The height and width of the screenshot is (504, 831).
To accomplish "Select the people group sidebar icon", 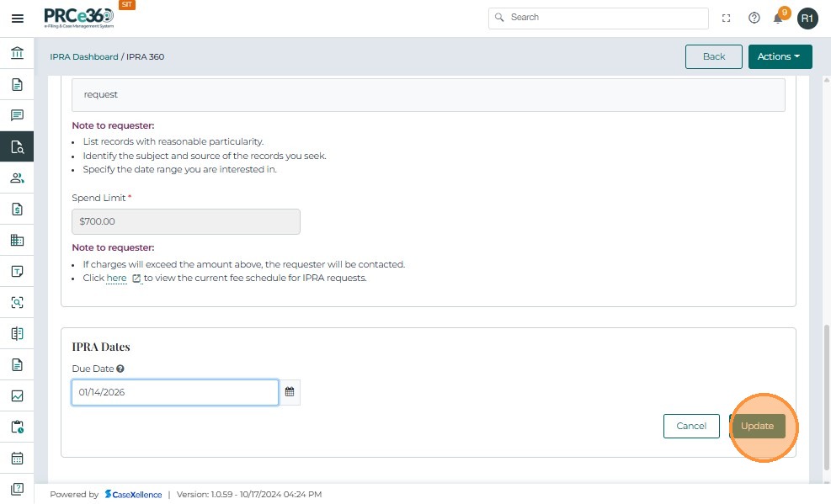I will coord(17,178).
